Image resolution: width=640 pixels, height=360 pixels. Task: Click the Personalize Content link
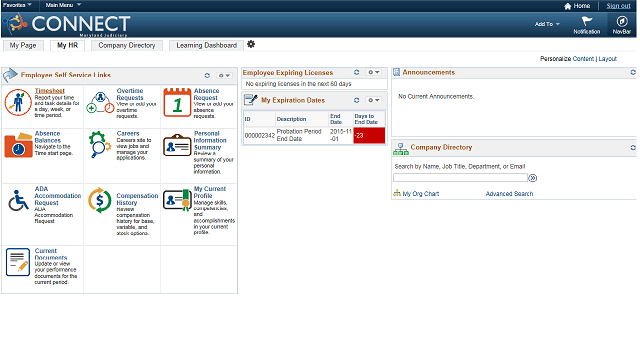tap(583, 59)
